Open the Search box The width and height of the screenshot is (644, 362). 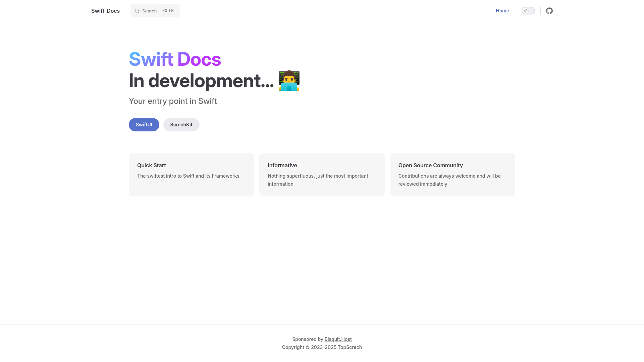(155, 11)
